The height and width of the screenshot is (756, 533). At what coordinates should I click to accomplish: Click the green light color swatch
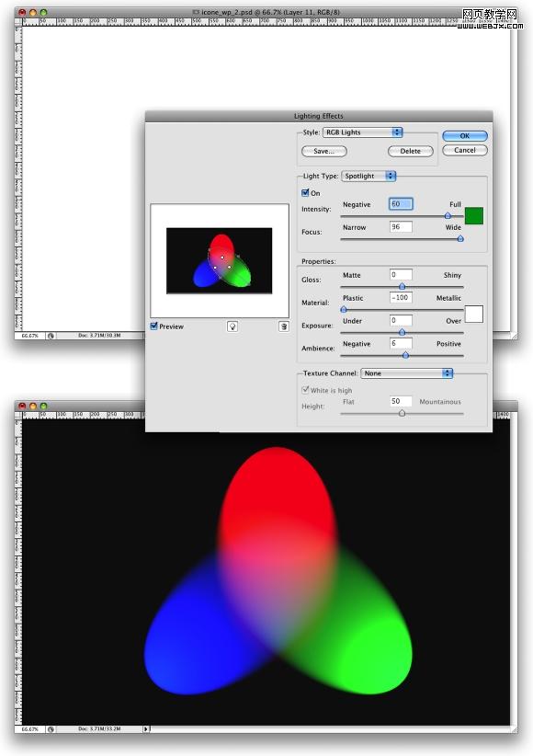[x=473, y=216]
